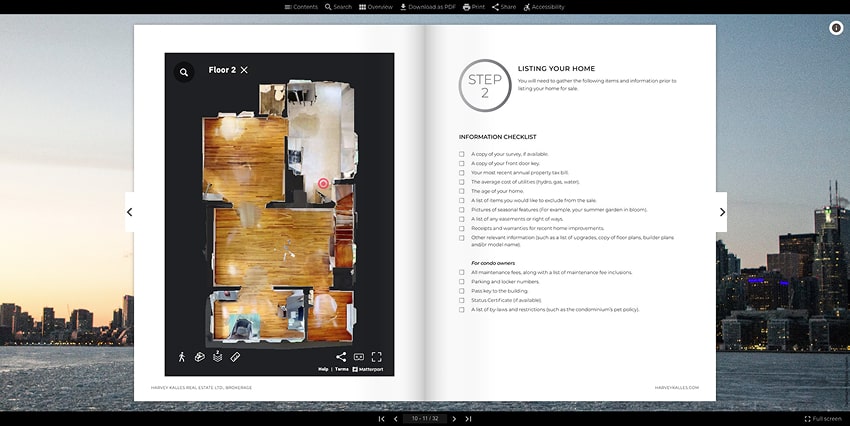Check 'Receipts and warranties for recent home improvements'
This screenshot has height=426, width=850.
pyautogui.click(x=462, y=228)
